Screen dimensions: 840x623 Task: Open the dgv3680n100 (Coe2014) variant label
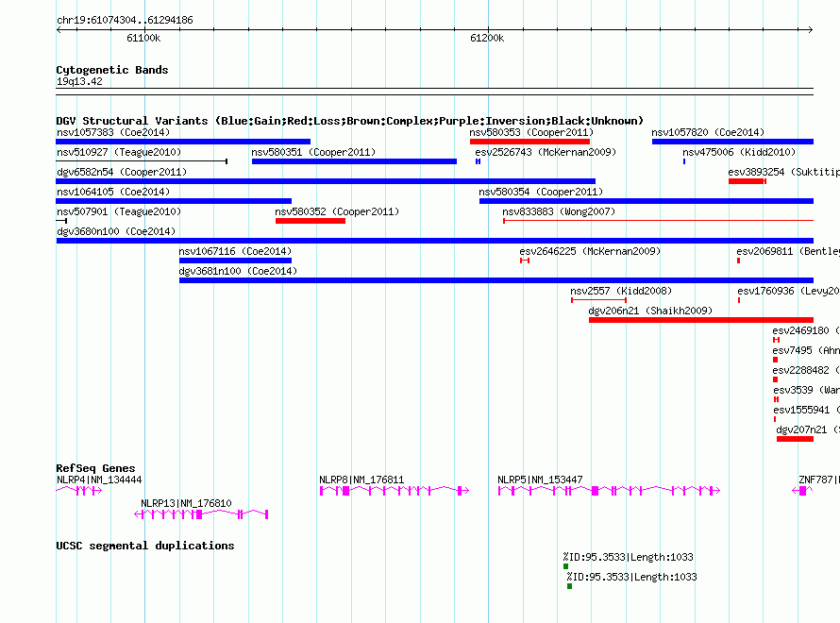click(x=116, y=231)
